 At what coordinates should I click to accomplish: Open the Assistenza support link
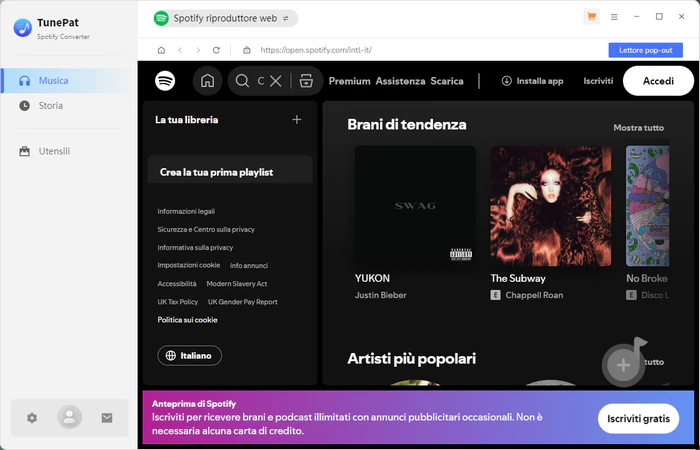click(x=400, y=81)
